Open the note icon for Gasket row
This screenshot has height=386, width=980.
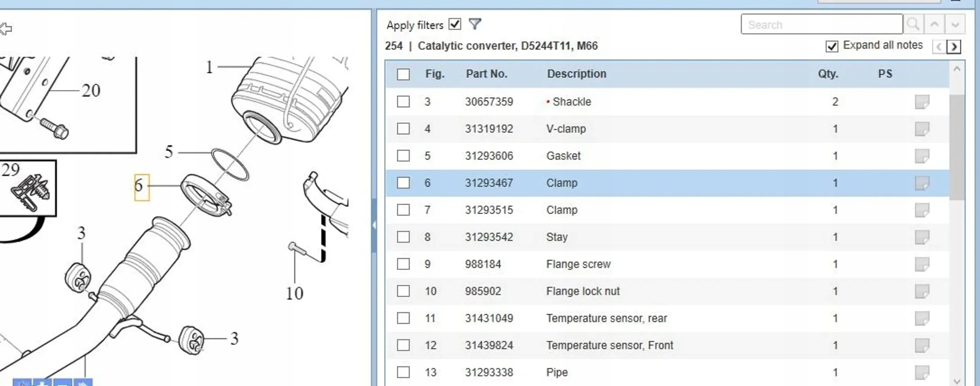(x=922, y=156)
